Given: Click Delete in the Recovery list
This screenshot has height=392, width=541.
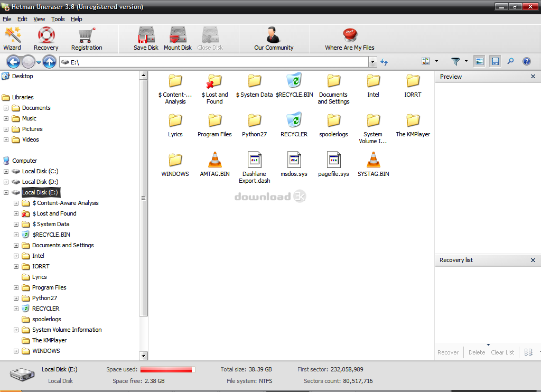Looking at the screenshot, I should [477, 352].
